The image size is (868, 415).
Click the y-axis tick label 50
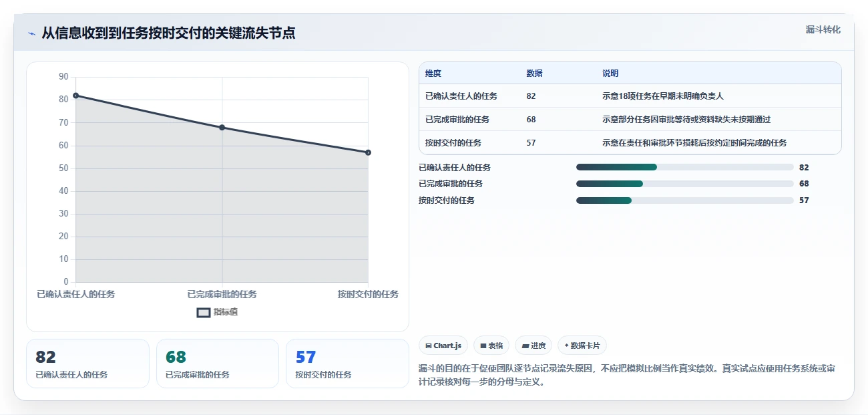[x=63, y=168]
